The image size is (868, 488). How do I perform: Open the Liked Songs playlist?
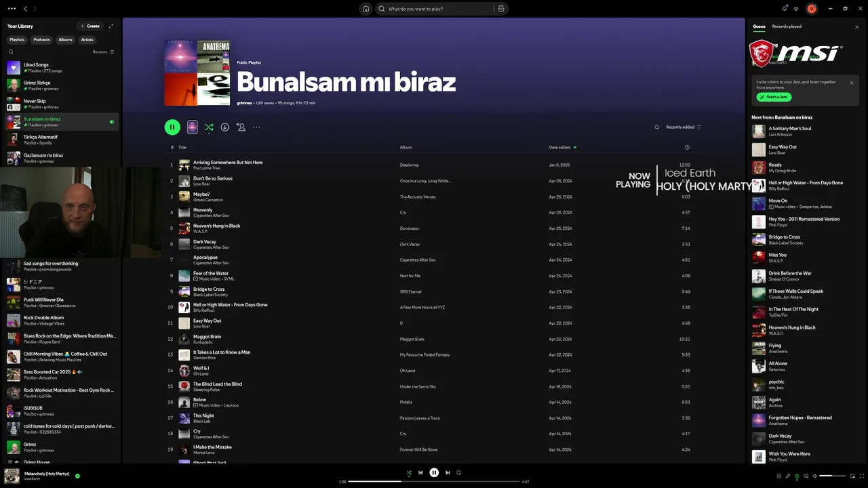tap(61, 67)
